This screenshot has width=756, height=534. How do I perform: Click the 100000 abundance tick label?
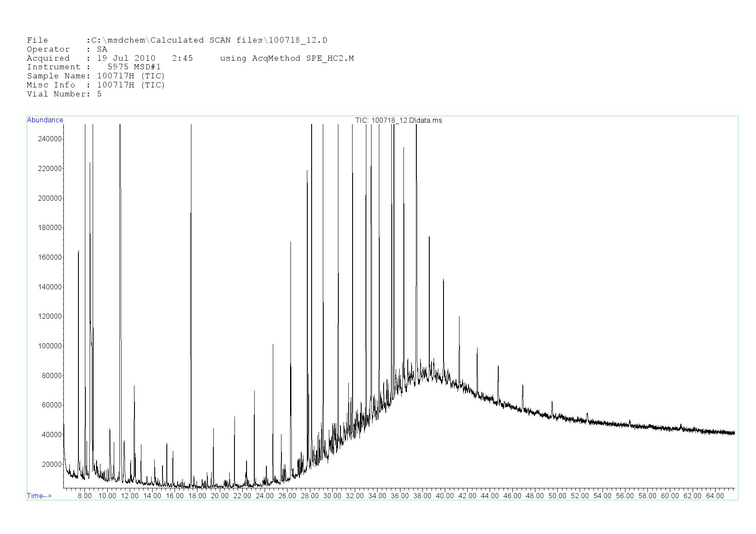[50, 346]
